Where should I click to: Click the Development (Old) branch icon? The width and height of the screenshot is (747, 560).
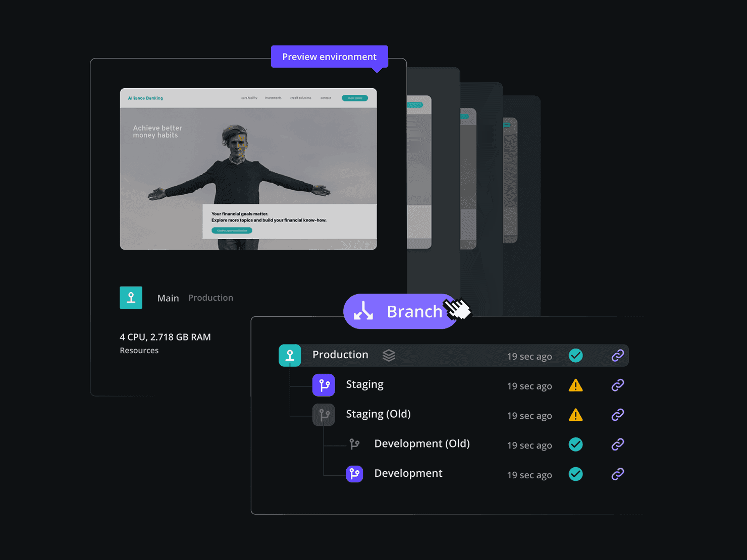[354, 444]
